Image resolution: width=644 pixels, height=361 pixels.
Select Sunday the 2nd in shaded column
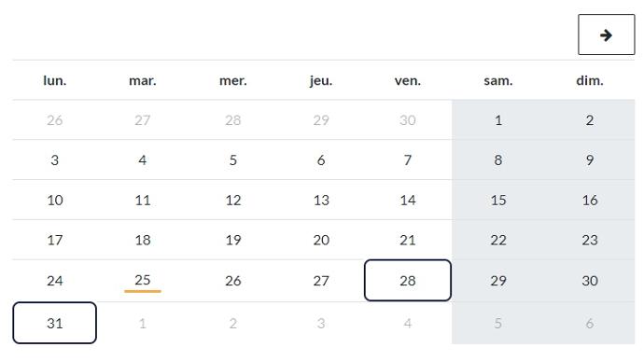(x=589, y=120)
